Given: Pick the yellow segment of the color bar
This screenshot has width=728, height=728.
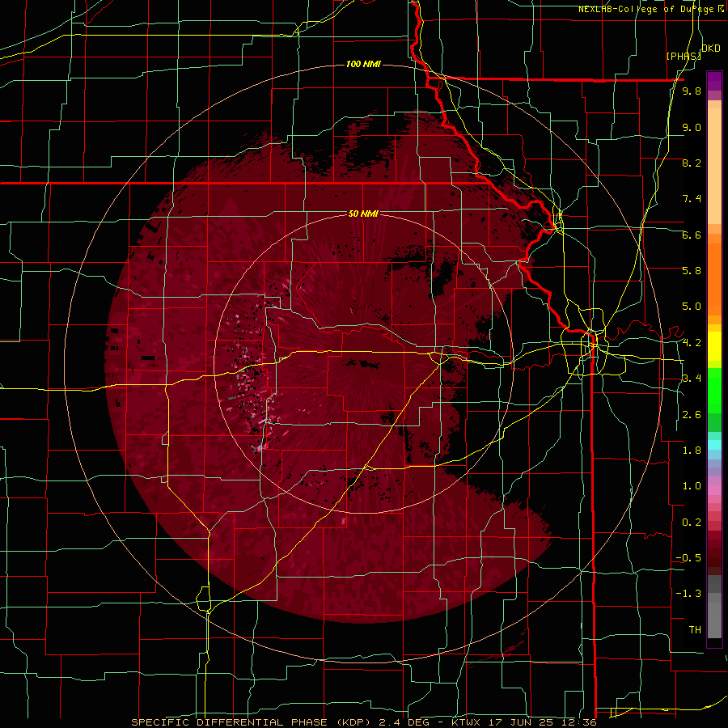Looking at the screenshot, I should click(714, 346).
